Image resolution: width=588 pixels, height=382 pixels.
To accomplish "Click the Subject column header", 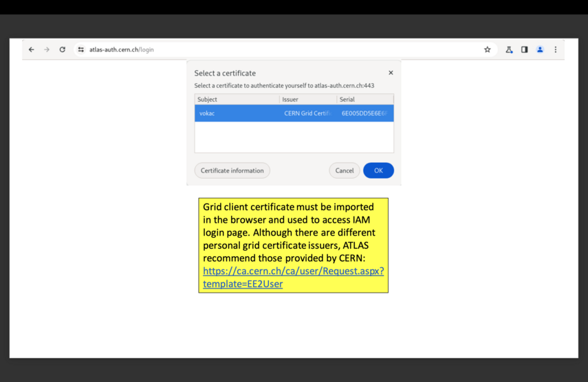I will pyautogui.click(x=237, y=100).
